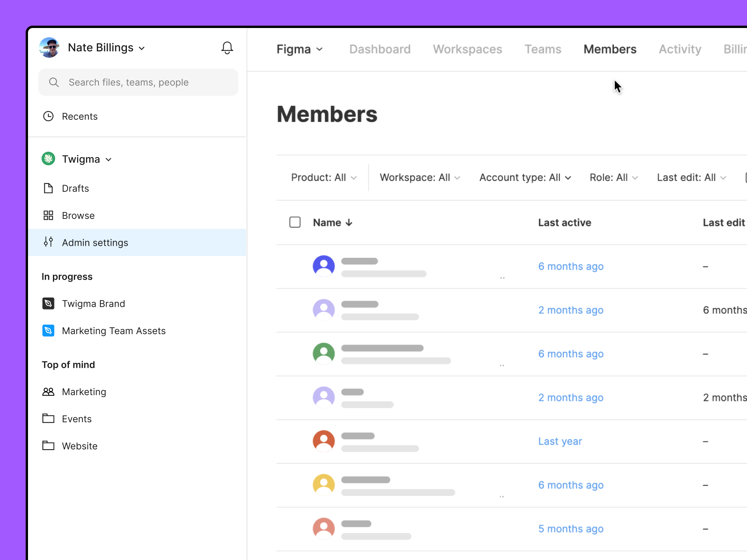Select the Marketing people icon
The width and height of the screenshot is (747, 560).
coord(48,392)
